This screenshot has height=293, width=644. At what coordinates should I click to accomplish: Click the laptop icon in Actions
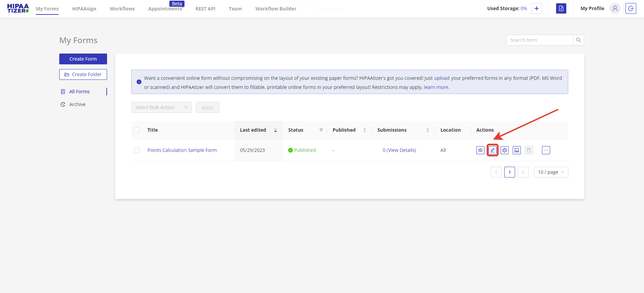[x=517, y=150]
